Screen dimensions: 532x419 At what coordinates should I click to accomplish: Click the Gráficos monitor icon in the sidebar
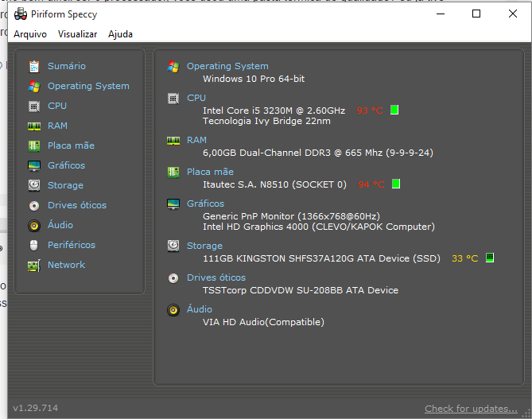[x=33, y=165]
